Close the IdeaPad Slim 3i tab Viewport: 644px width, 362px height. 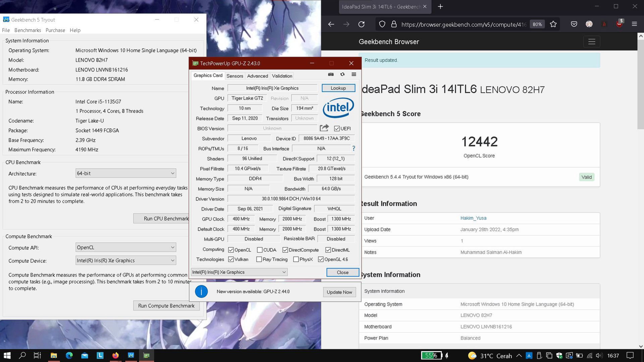(x=425, y=7)
